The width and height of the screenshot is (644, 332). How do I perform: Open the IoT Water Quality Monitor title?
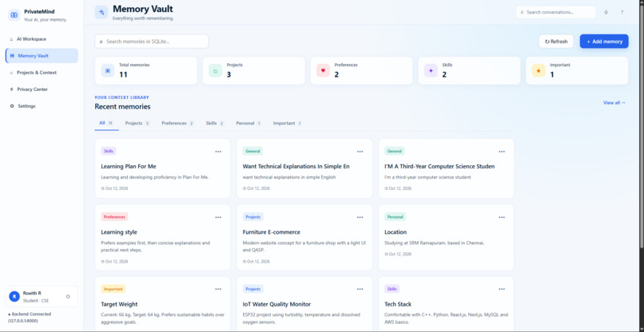click(x=276, y=304)
